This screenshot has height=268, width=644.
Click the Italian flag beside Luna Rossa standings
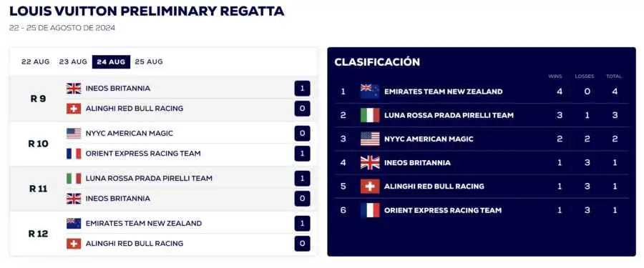(x=370, y=115)
